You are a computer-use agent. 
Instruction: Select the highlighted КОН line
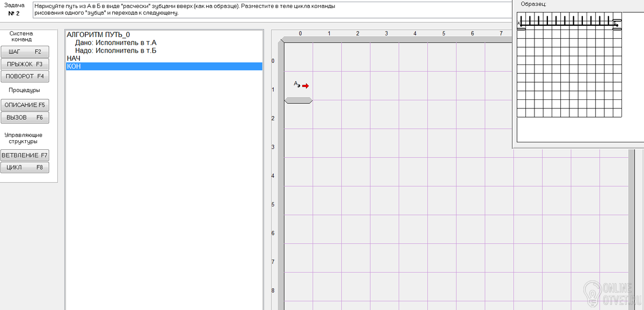[x=164, y=66]
